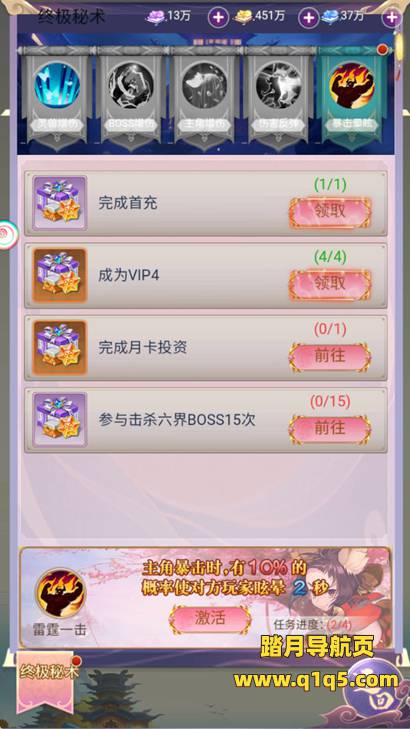
Task: Open the 成为VIP4 gift box reward
Action: 60,275
